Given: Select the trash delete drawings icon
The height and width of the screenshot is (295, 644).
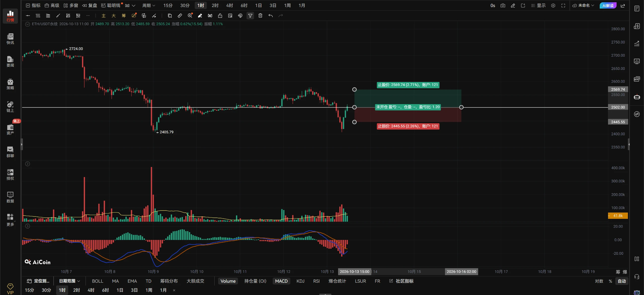Looking at the screenshot, I should tap(260, 16).
